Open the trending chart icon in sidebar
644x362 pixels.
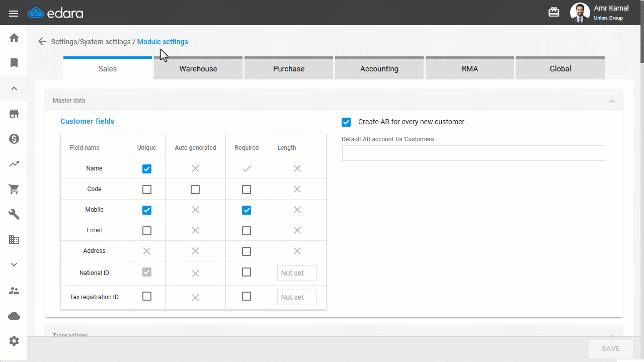(x=14, y=164)
